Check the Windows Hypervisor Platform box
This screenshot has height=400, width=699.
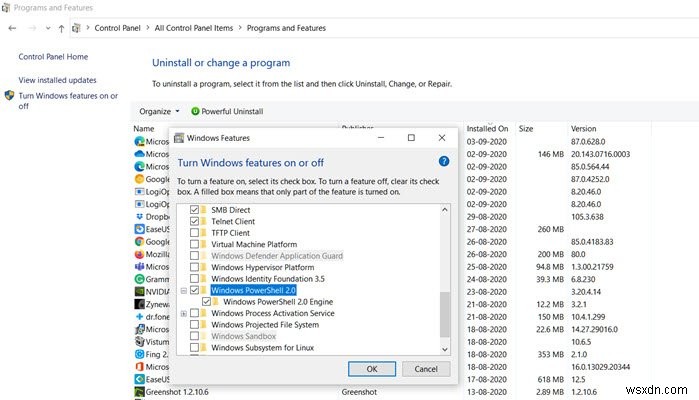pos(194,267)
